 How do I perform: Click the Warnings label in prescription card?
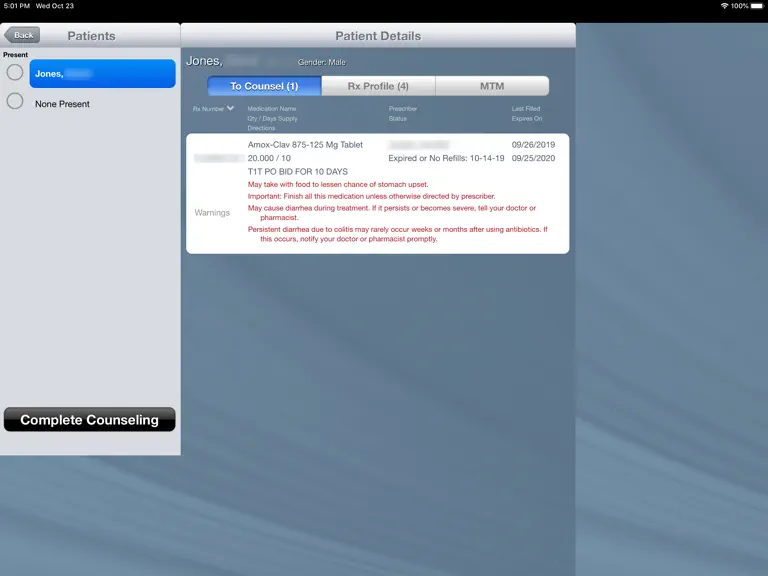point(212,213)
